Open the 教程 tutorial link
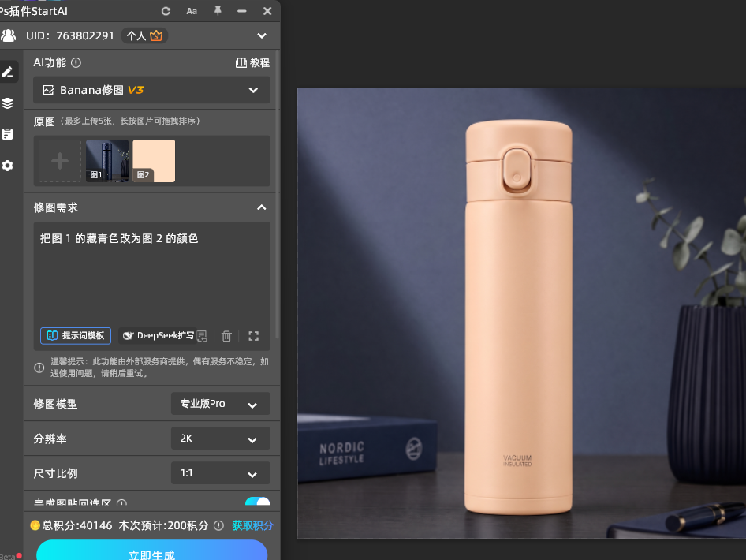The height and width of the screenshot is (560, 746). [252, 63]
